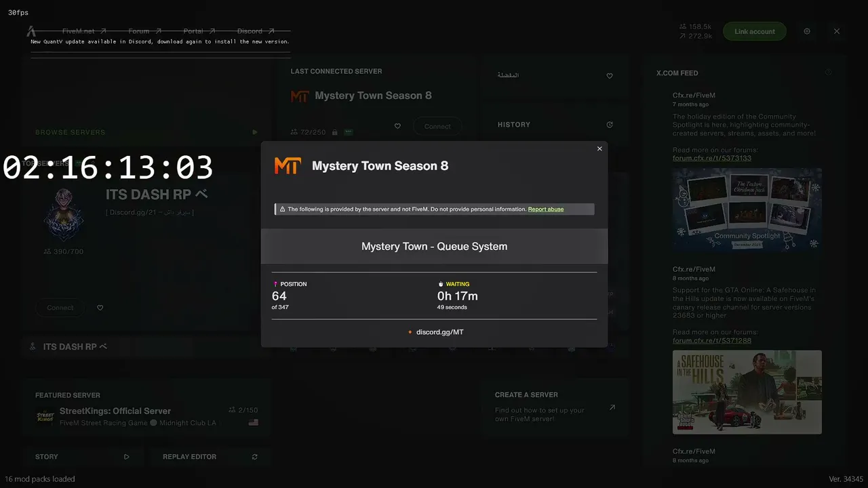Image resolution: width=868 pixels, height=488 pixels.
Task: Open the discord.gg/MT link in the dialog
Action: [440, 332]
